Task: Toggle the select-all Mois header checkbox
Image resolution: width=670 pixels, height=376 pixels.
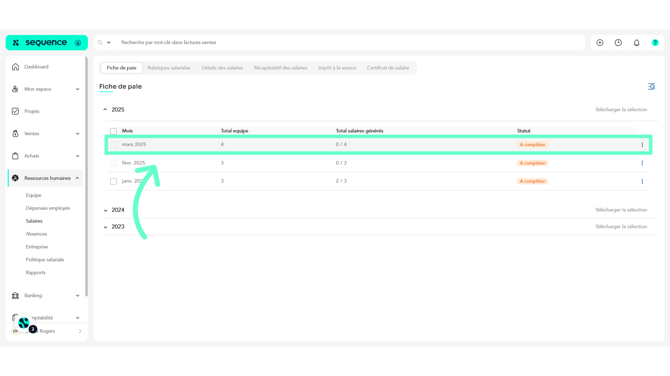Action: click(x=113, y=131)
